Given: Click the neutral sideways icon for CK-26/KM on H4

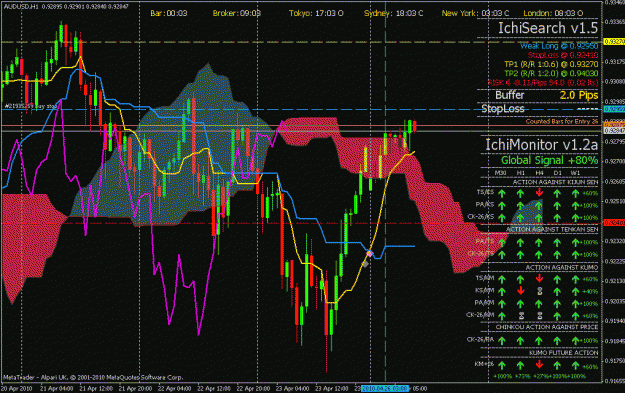Looking at the screenshot, I should coord(539,316).
